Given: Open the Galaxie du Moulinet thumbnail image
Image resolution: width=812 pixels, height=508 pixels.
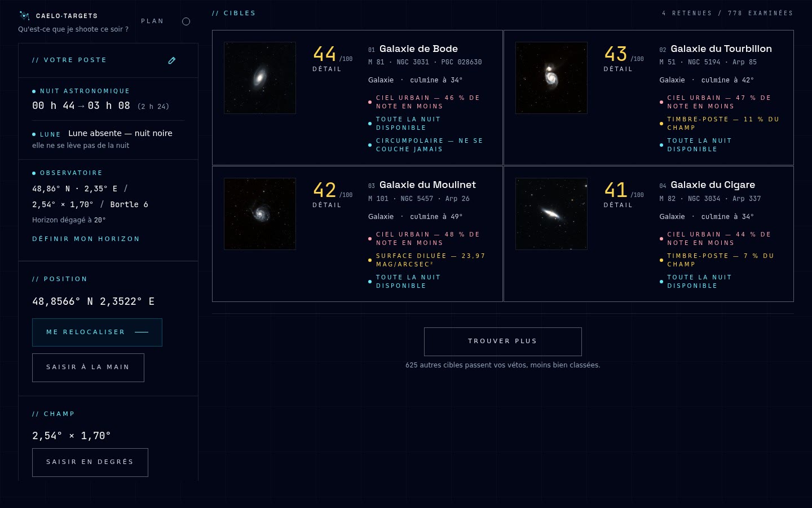Looking at the screenshot, I should coord(260,214).
